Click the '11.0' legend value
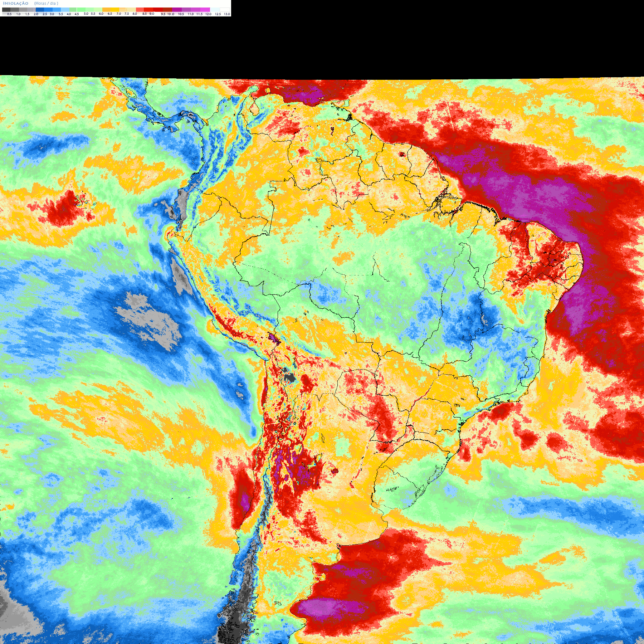The width and height of the screenshot is (644, 644). (x=191, y=14)
